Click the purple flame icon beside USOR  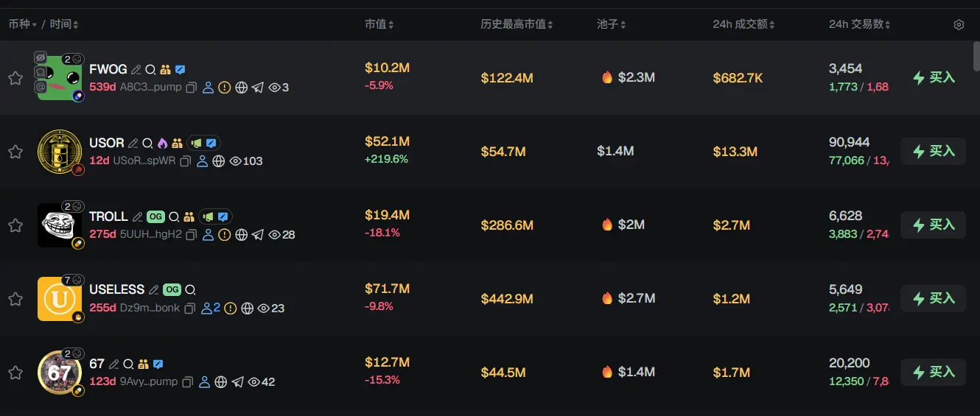point(163,144)
